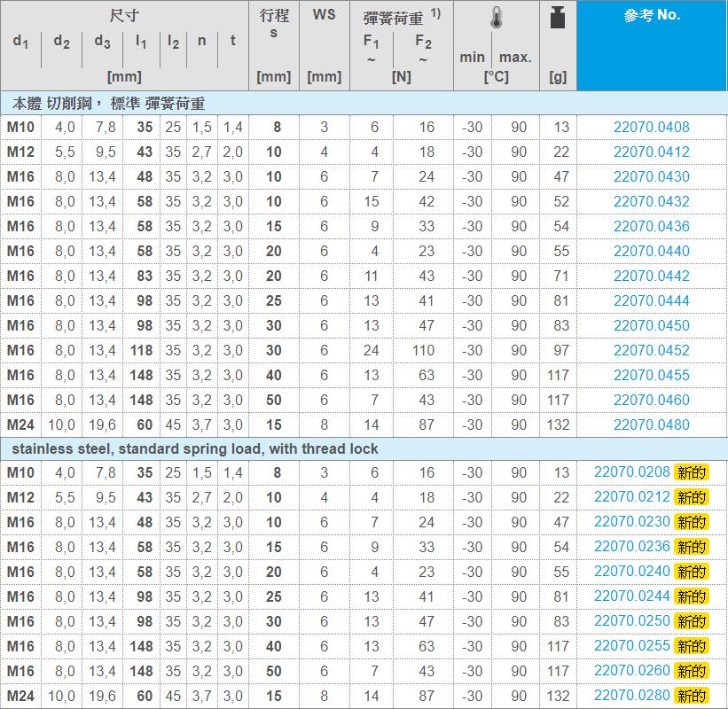Click the stainless steel section heading row
Image resolution: width=728 pixels, height=709 pixels.
pyautogui.click(x=194, y=448)
